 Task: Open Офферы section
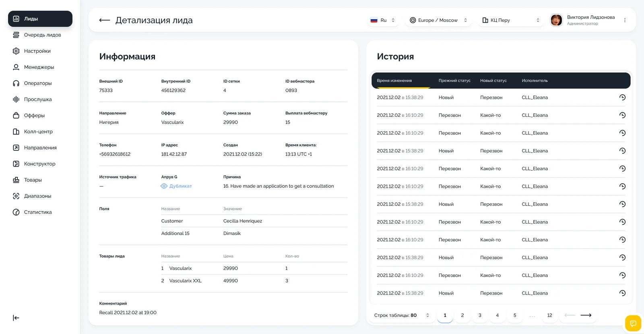[40, 116]
